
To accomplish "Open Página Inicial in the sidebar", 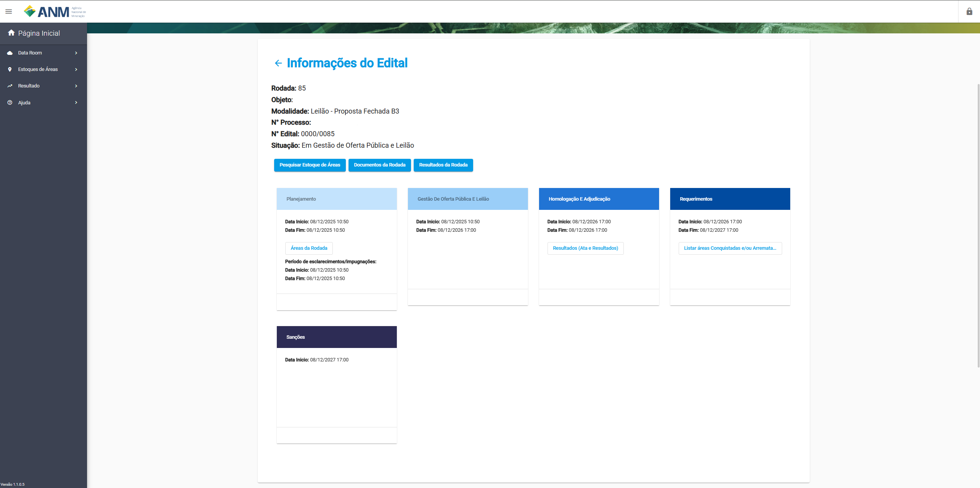I will 43,33.
